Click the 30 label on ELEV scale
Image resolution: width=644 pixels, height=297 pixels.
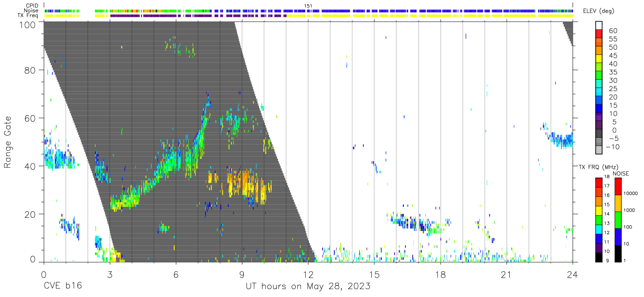[612, 81]
